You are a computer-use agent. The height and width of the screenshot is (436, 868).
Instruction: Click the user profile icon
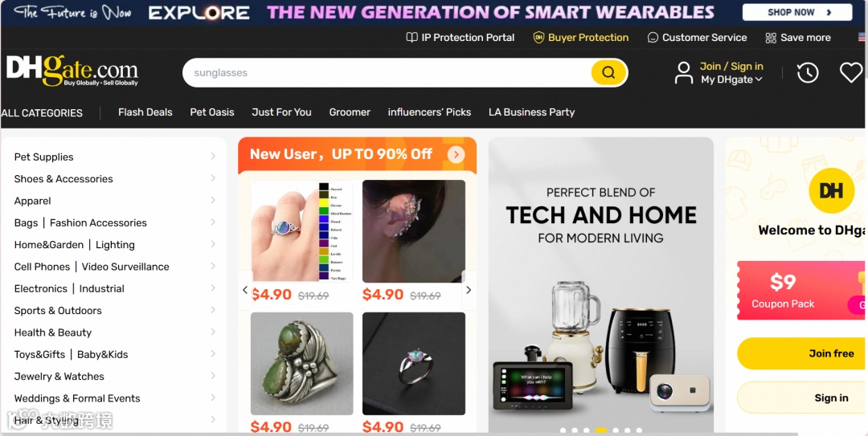tap(684, 72)
